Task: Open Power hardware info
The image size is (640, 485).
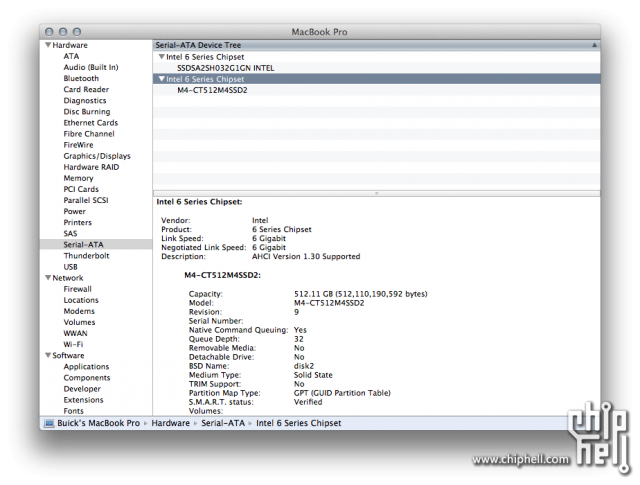Action: click(x=74, y=211)
